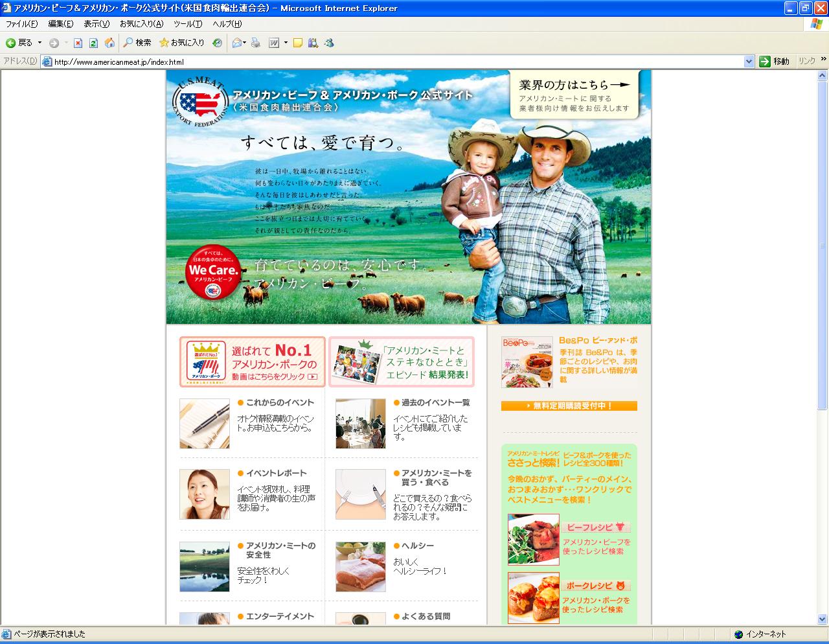Click the Mail envelope icon
The height and width of the screenshot is (644, 829).
pos(236,43)
